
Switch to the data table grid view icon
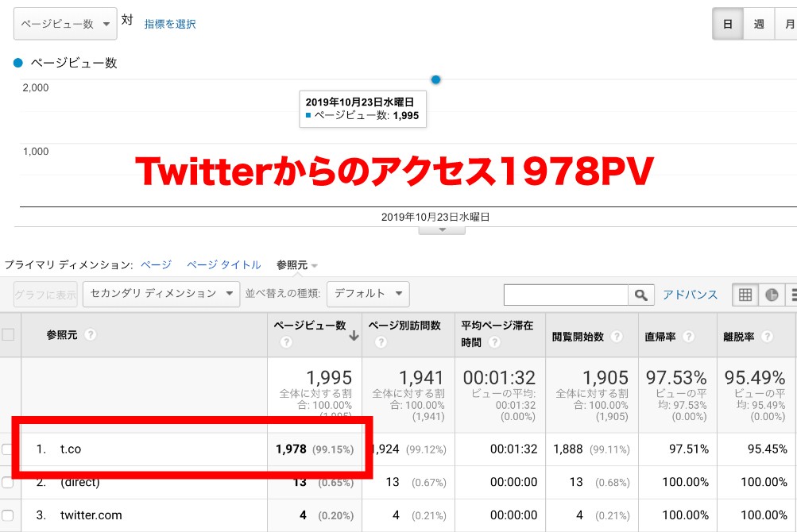click(745, 295)
